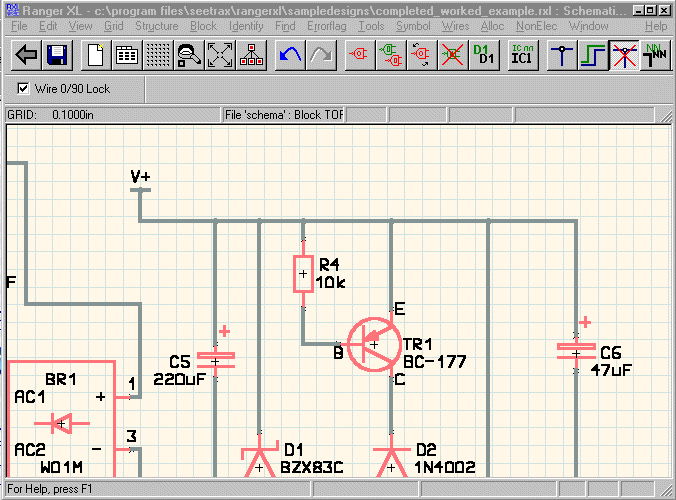Open the Identify menu

pos(246,26)
